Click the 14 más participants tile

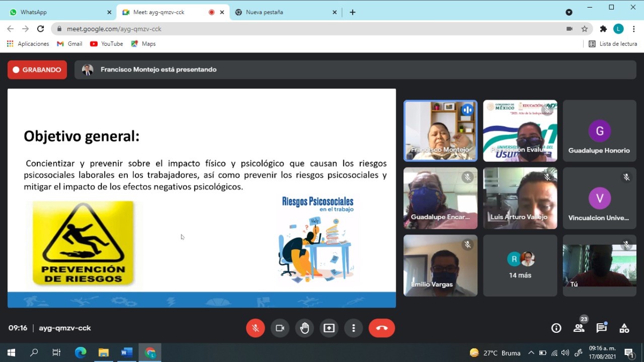[520, 266]
